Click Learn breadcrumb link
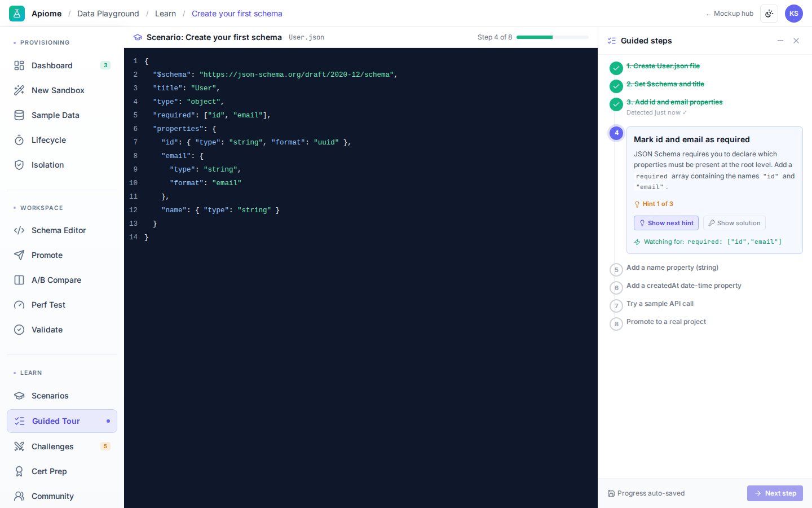Screen dimensions: 812x508 point(165,14)
